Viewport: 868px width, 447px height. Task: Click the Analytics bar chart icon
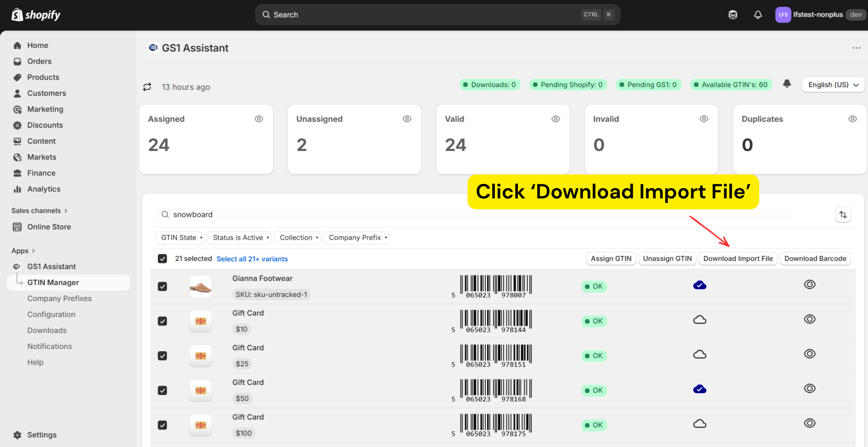pyautogui.click(x=17, y=189)
